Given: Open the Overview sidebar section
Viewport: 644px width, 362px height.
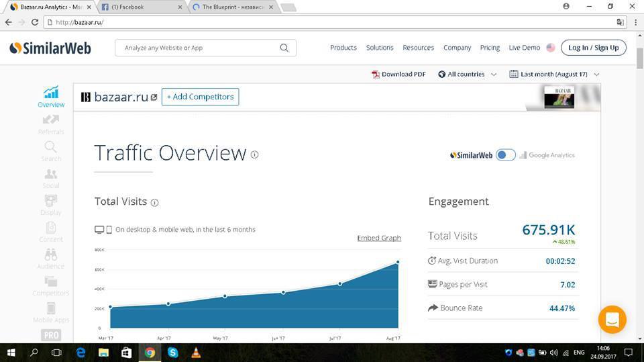Looking at the screenshot, I should (x=51, y=97).
